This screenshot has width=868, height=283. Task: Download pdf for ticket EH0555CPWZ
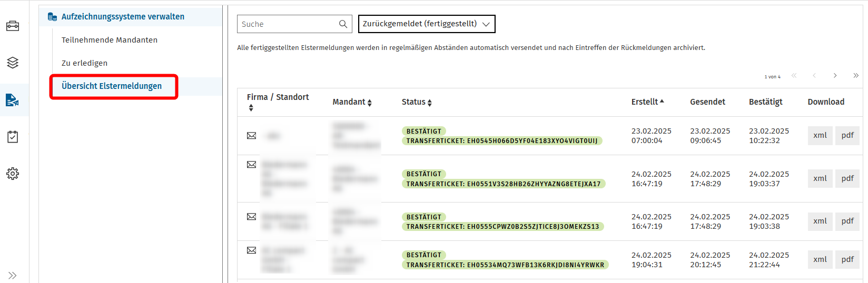point(847,221)
